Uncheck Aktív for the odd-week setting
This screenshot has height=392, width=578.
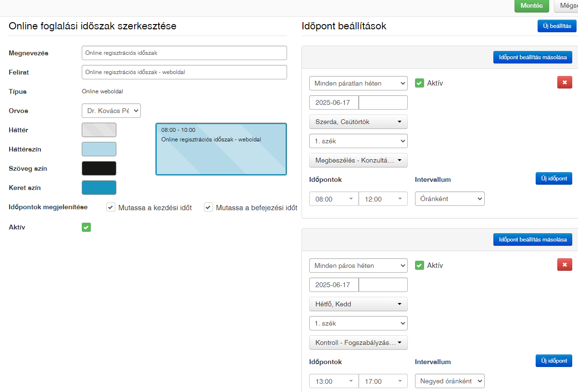[x=419, y=83]
